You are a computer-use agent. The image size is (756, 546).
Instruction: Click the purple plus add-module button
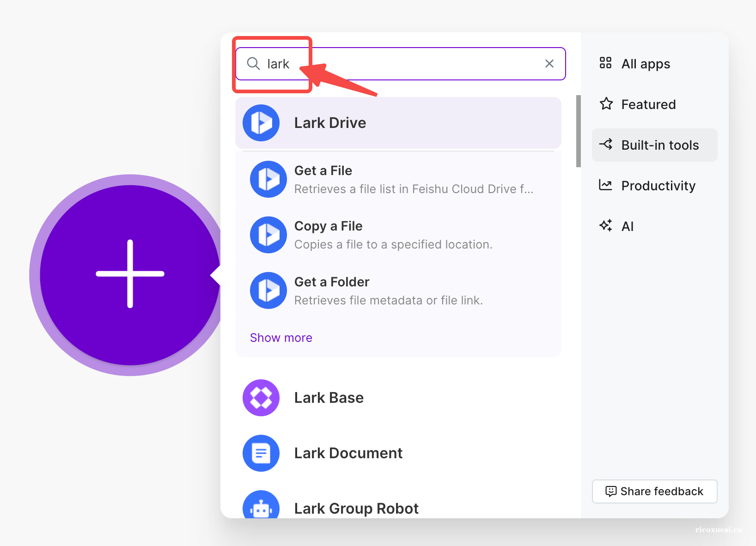click(x=130, y=274)
